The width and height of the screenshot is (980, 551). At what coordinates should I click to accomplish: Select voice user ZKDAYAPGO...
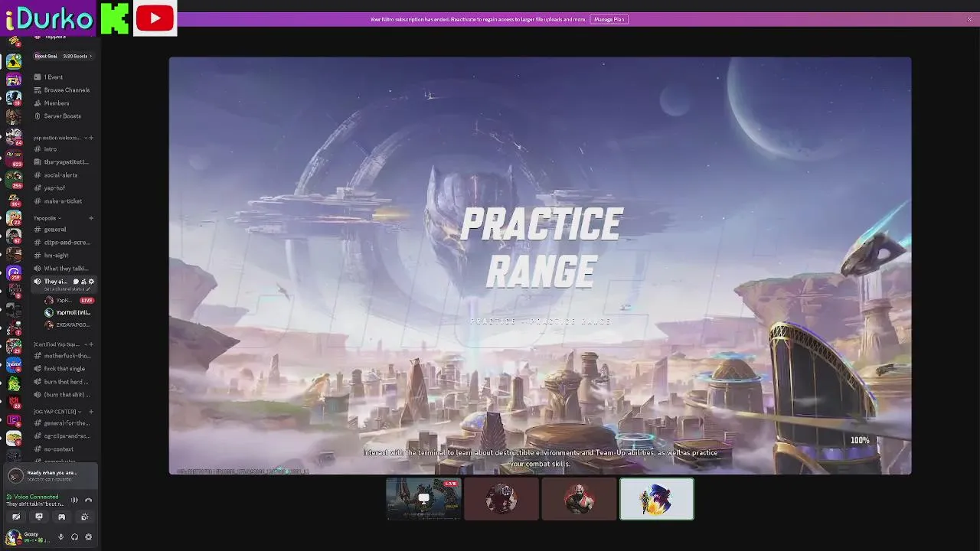point(69,325)
